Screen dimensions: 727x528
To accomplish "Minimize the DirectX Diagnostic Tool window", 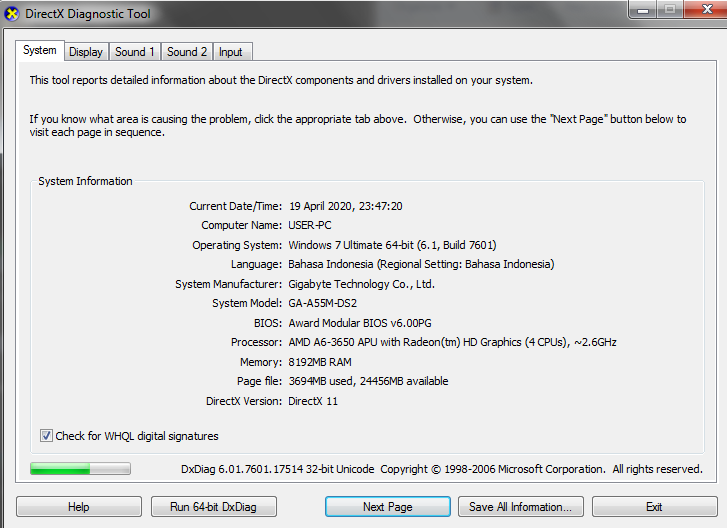I will click(643, 9).
